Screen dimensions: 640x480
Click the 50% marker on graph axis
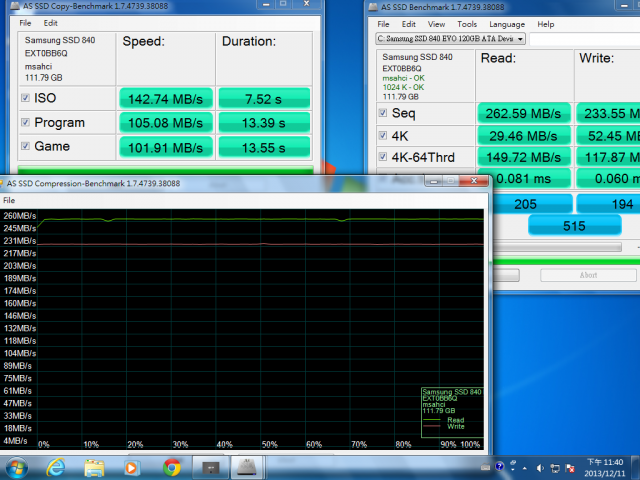coord(269,444)
